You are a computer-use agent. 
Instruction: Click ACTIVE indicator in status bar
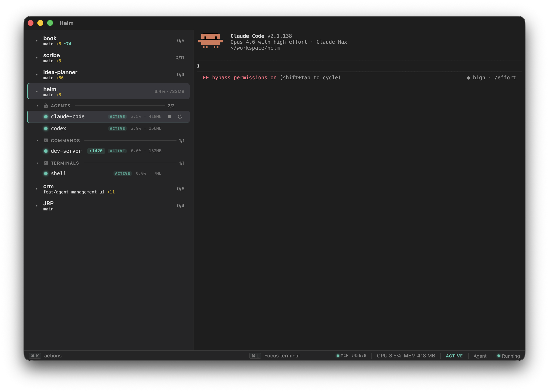[x=454, y=356]
